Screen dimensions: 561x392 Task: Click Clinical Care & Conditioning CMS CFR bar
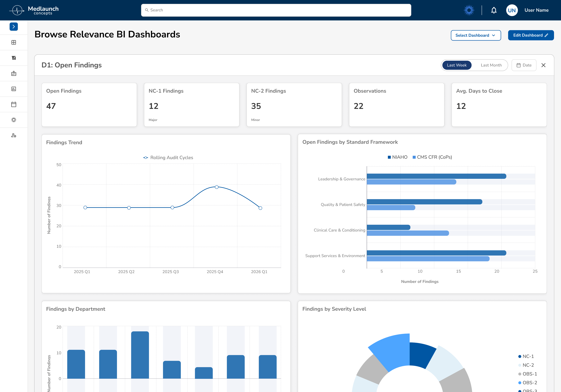point(408,233)
